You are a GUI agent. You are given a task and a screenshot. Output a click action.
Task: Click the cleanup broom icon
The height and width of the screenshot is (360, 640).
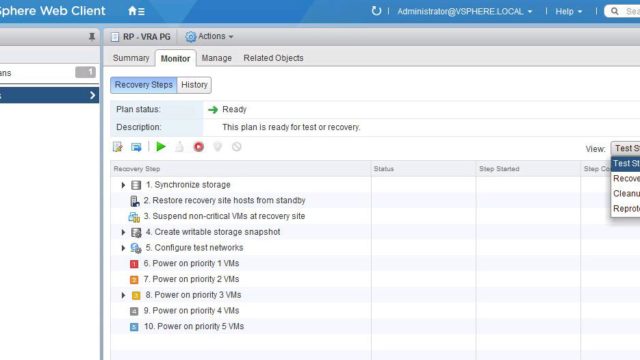tap(179, 147)
